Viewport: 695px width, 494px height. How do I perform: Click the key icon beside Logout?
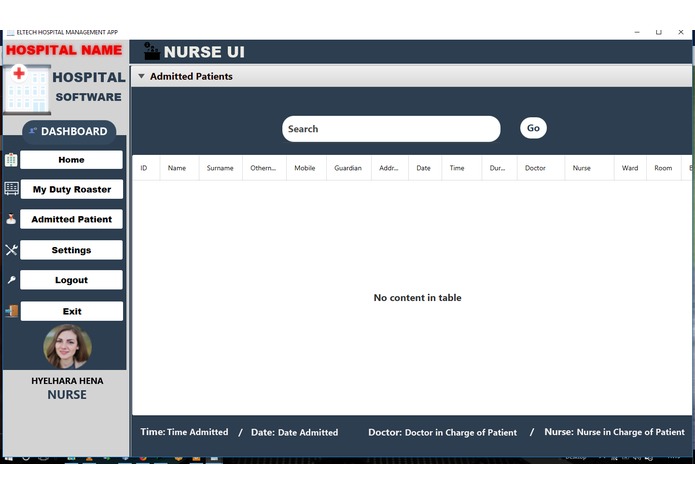pos(12,280)
